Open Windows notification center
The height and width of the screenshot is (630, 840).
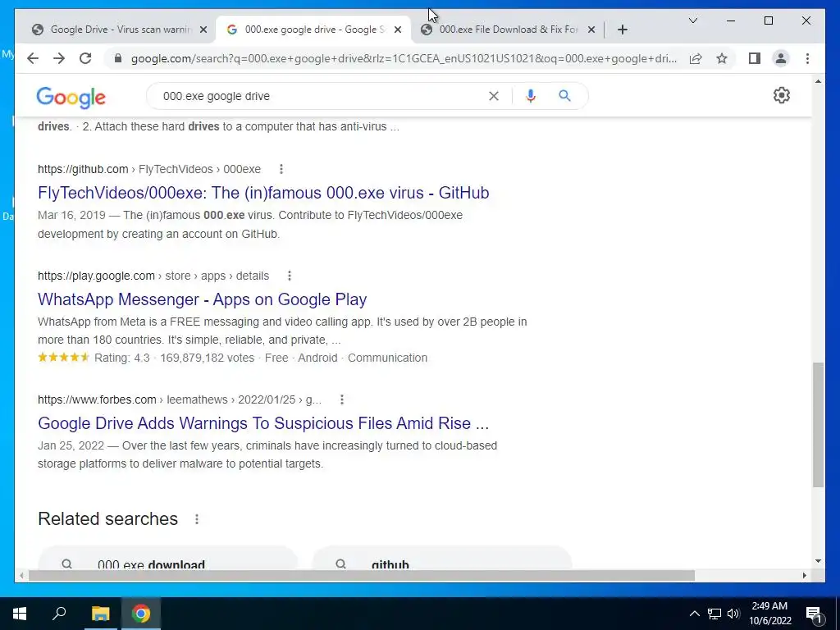814,614
